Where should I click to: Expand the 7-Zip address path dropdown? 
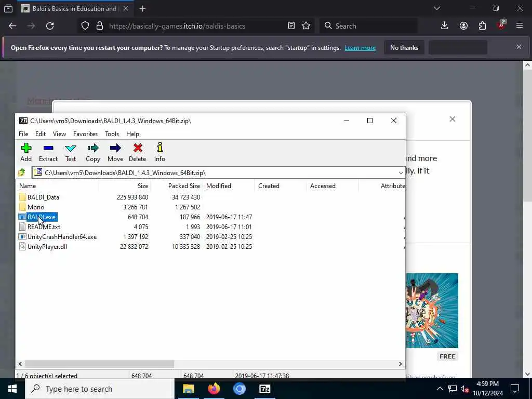[x=401, y=172]
